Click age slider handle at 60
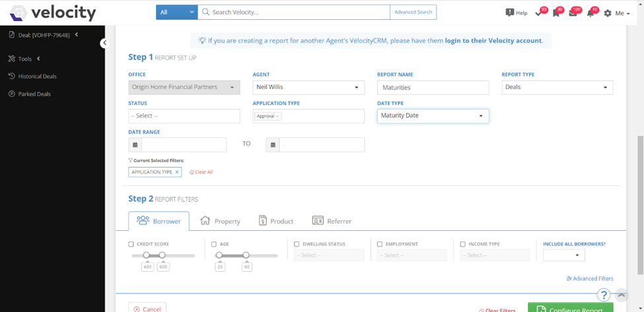 point(246,255)
